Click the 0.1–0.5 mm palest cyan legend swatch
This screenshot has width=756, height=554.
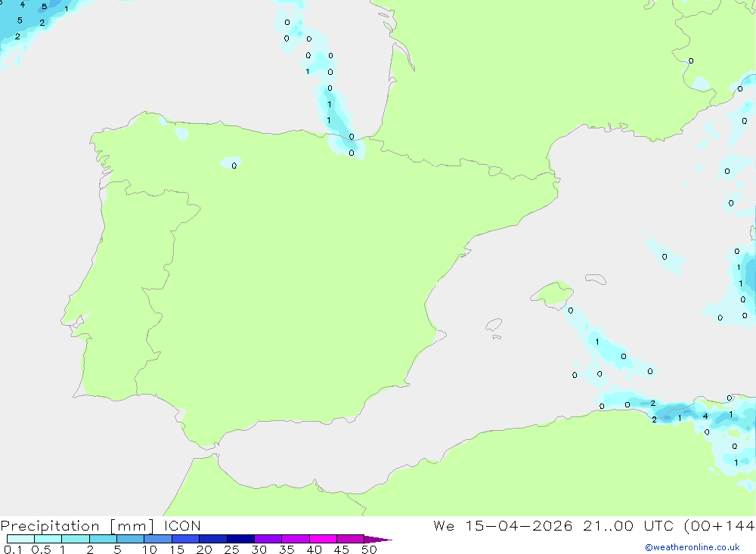tap(20, 539)
